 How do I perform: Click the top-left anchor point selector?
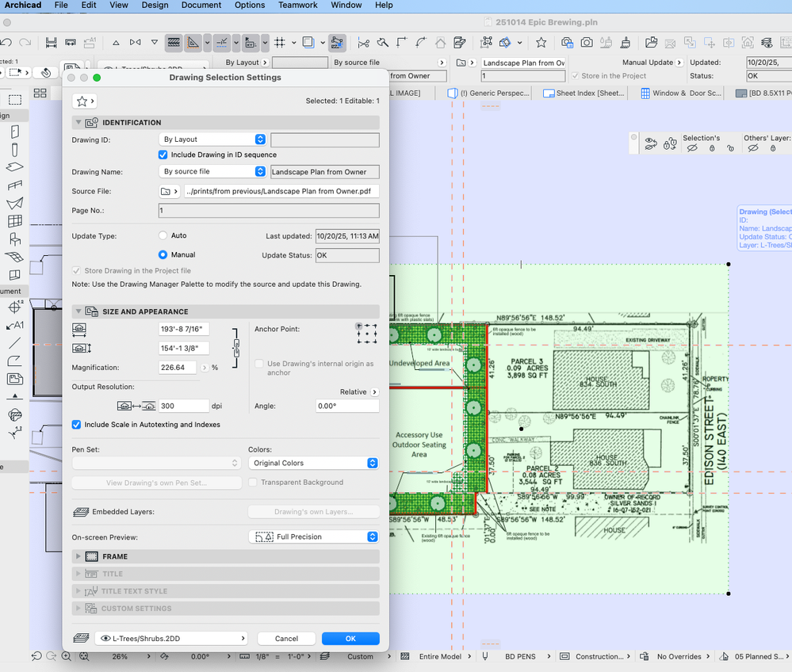point(359,326)
